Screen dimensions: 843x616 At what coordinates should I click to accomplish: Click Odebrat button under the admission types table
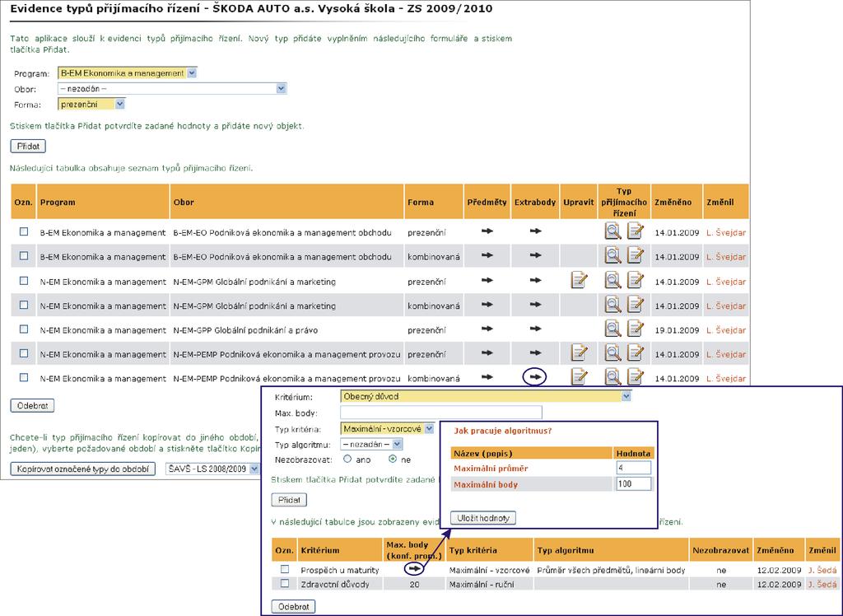[32, 406]
